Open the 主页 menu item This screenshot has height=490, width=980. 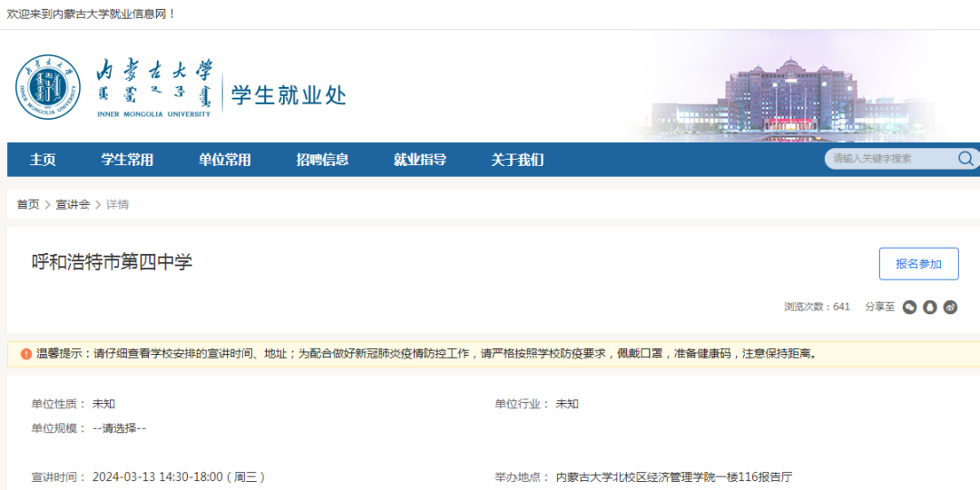(x=43, y=160)
